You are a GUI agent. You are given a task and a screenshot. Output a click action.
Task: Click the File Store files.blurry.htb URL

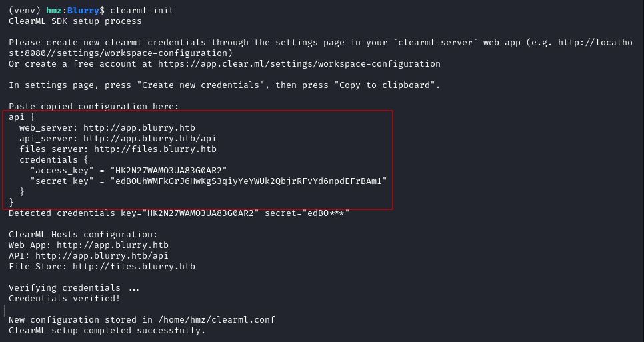click(134, 267)
